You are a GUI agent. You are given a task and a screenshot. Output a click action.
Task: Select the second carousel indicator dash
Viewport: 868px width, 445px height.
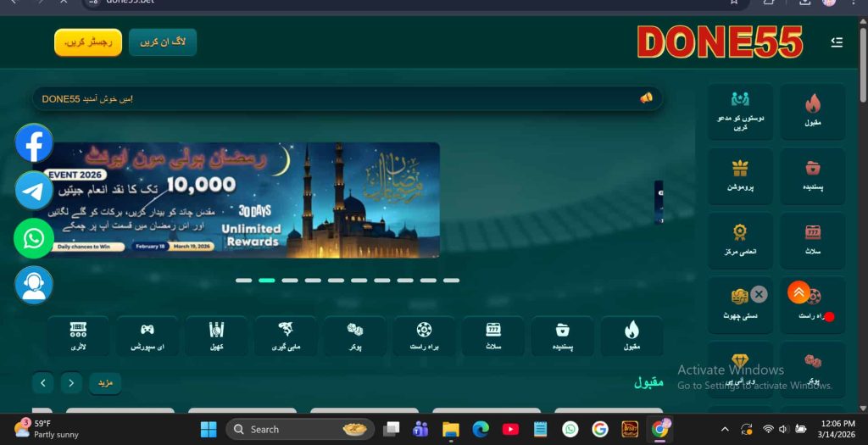click(267, 280)
